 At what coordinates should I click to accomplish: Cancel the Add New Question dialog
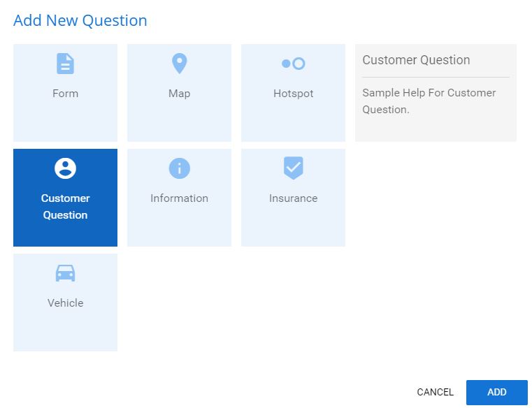pyautogui.click(x=435, y=392)
